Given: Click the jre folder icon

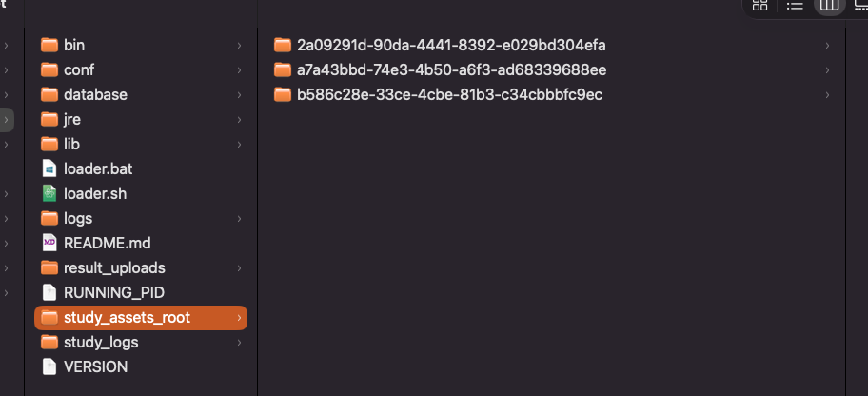Looking at the screenshot, I should (49, 119).
